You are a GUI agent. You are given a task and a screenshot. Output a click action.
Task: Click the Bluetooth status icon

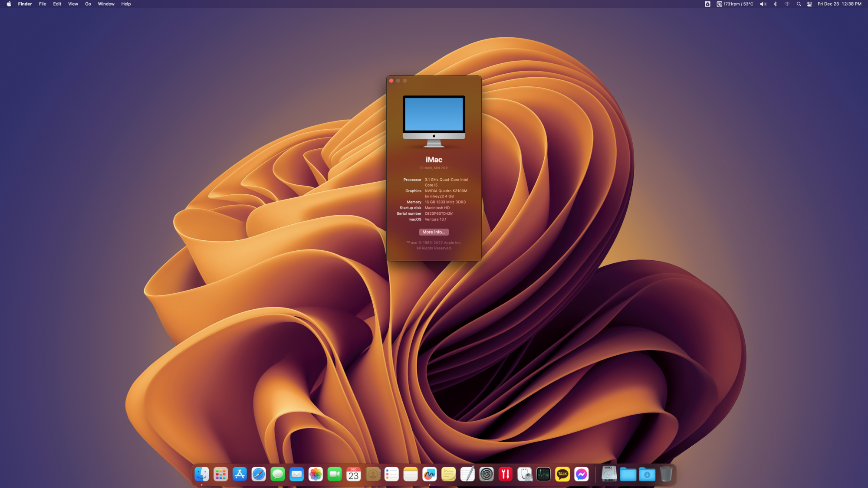[x=775, y=4]
